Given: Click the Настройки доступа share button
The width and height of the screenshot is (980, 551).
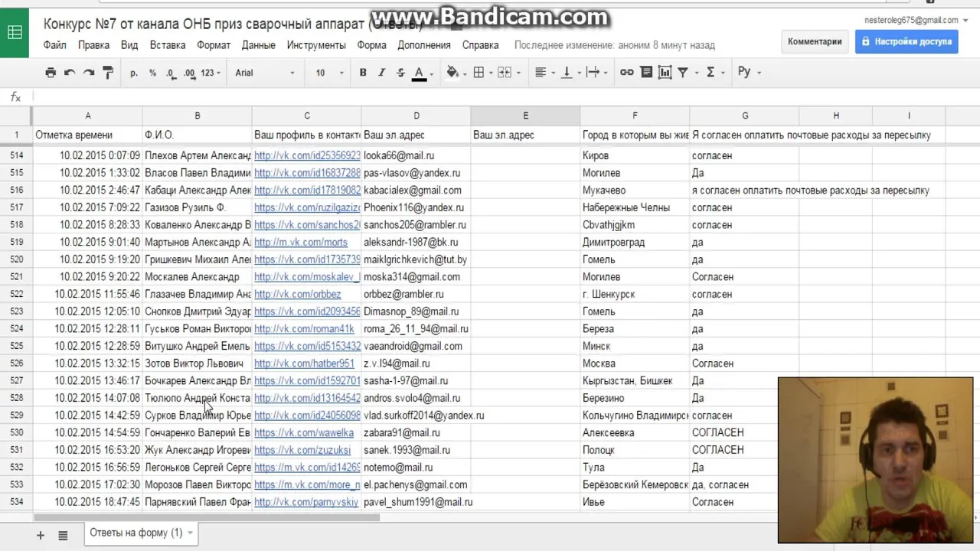Looking at the screenshot, I should click(906, 41).
